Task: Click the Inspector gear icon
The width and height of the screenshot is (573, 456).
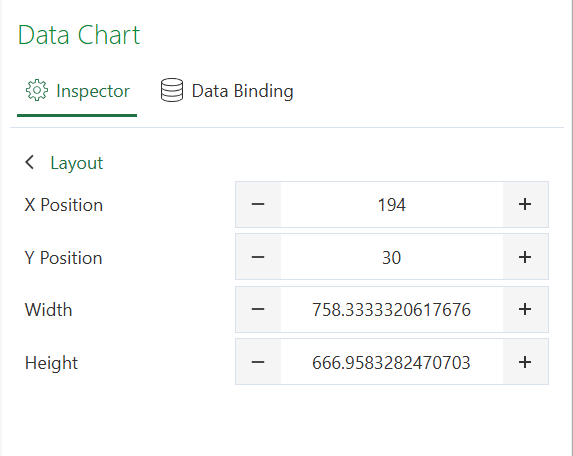Action: click(37, 90)
